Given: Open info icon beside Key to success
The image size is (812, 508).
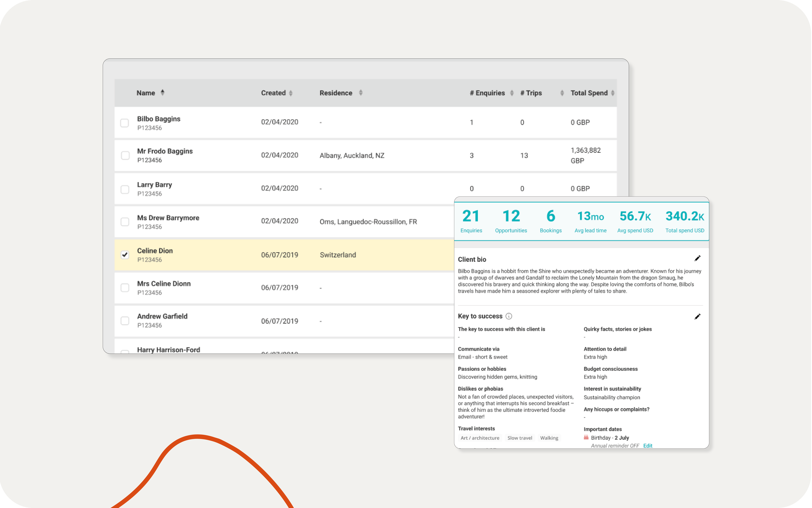Looking at the screenshot, I should click(509, 316).
